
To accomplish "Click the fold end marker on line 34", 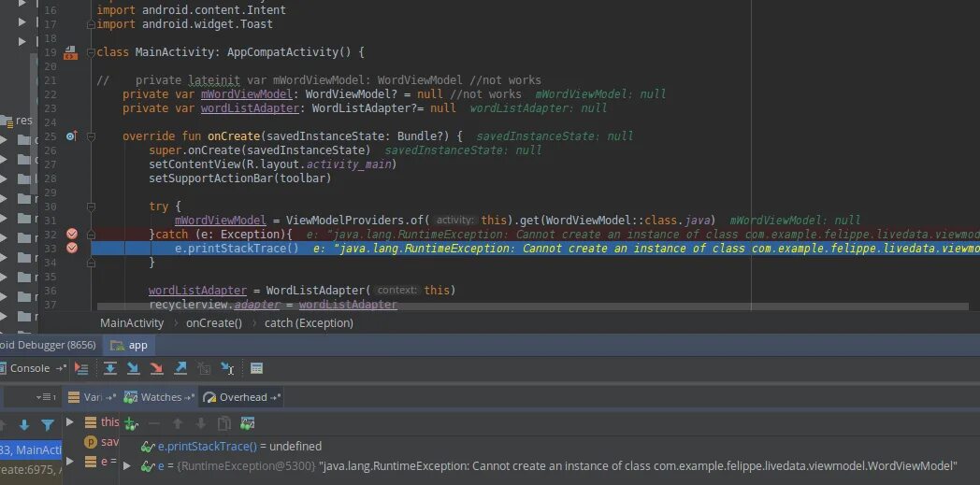I will click(x=92, y=263).
